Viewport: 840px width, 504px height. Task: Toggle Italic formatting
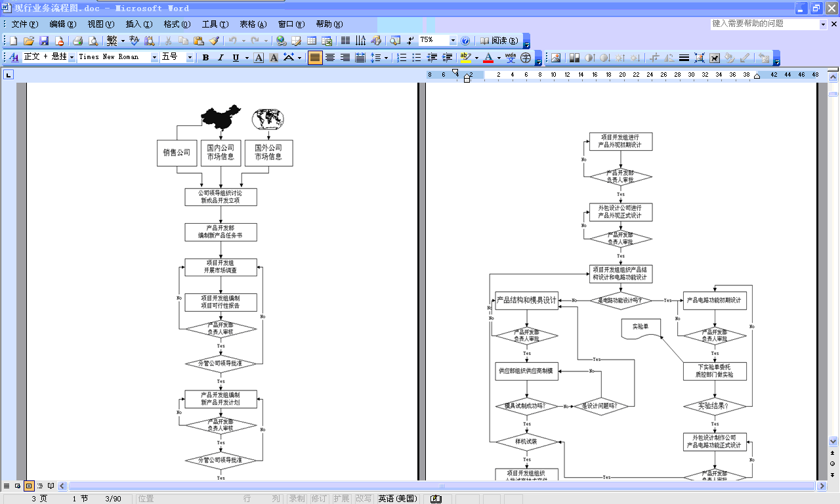click(x=220, y=58)
